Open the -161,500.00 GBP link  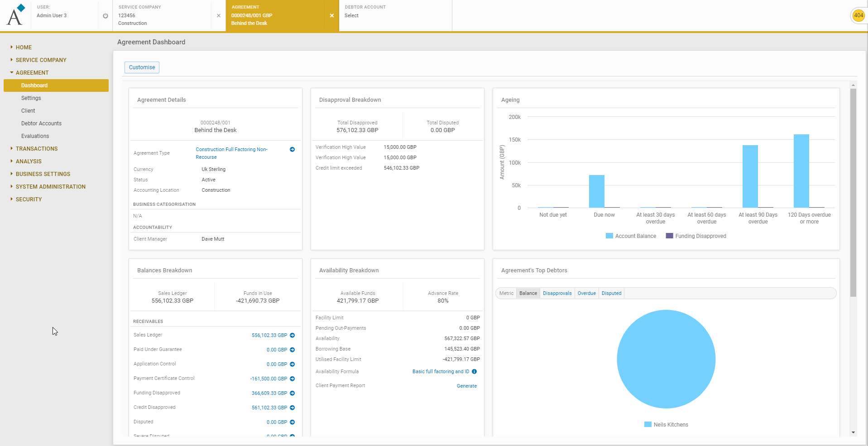pyautogui.click(x=269, y=379)
